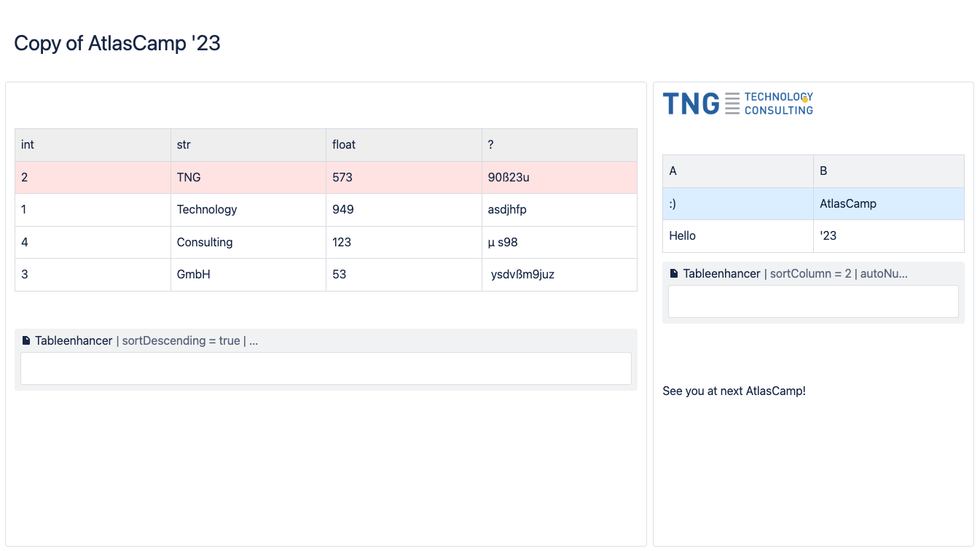This screenshot has height=551, width=980.
Task: Select the 'Copy of AtlasCamp '23' page title
Action: [117, 44]
